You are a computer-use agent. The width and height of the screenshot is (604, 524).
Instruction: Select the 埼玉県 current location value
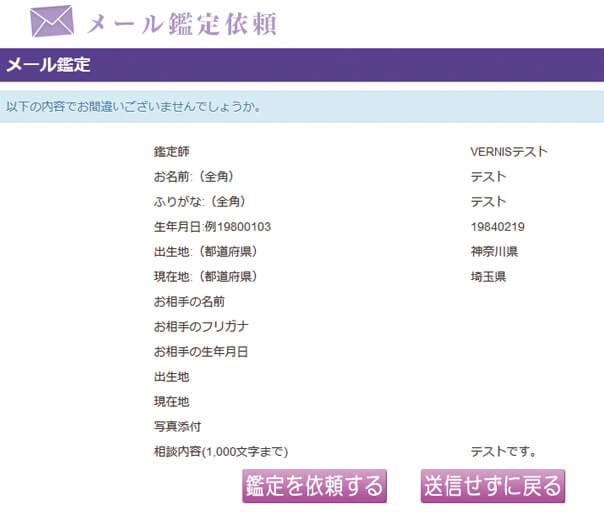pyautogui.click(x=488, y=277)
